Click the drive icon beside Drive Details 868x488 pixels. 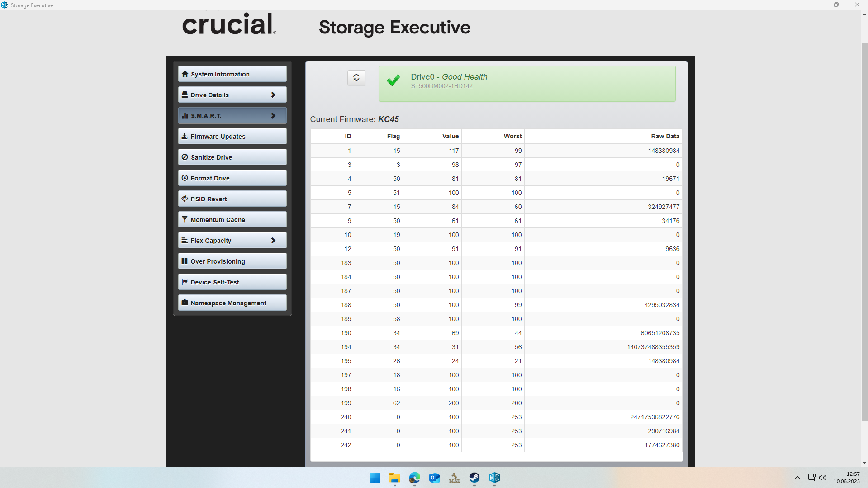(x=185, y=95)
